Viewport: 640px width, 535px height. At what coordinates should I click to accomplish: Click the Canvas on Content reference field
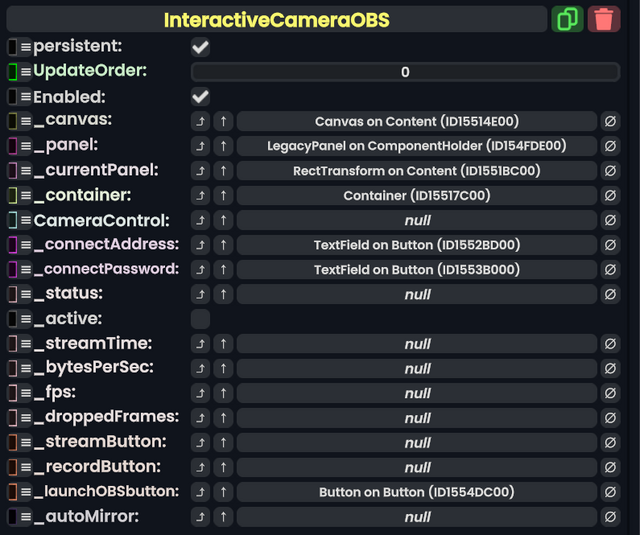pyautogui.click(x=417, y=121)
